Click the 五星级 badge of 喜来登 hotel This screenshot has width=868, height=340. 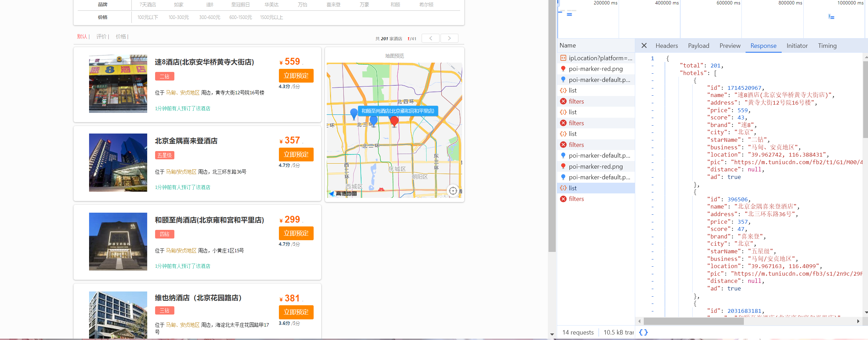(x=164, y=155)
